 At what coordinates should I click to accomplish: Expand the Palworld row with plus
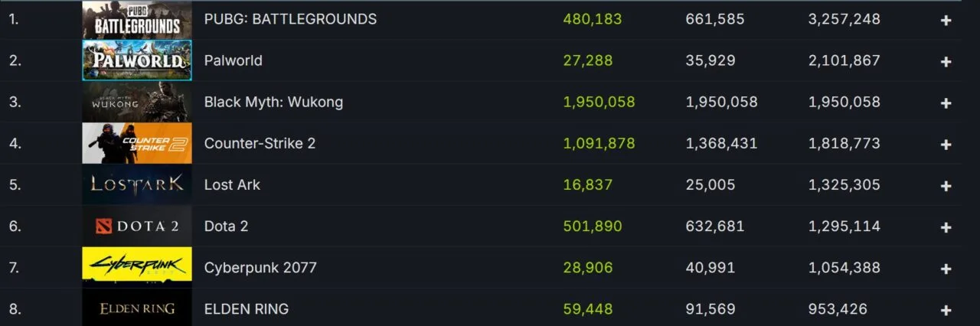tap(946, 62)
